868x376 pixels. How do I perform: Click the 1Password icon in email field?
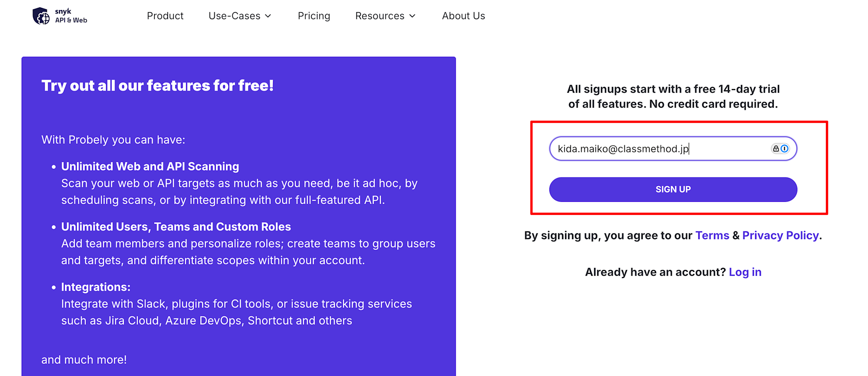pos(785,148)
